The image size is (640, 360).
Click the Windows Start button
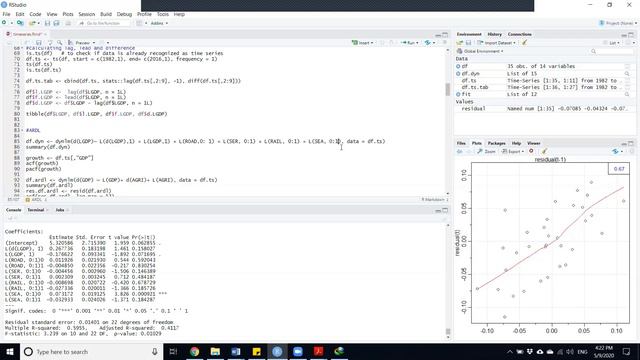point(10,351)
